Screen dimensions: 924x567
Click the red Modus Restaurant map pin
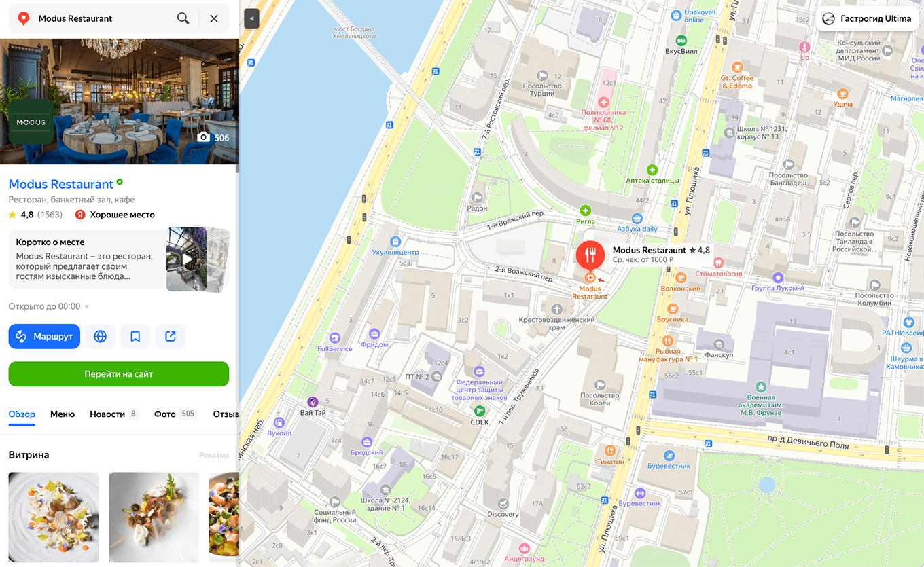click(590, 256)
